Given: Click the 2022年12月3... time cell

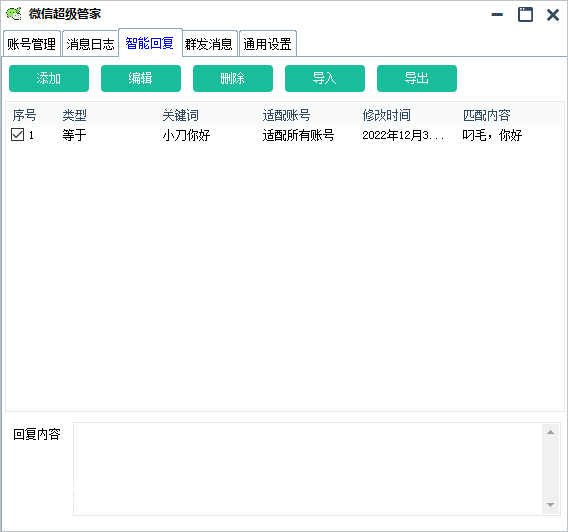Looking at the screenshot, I should (x=403, y=135).
